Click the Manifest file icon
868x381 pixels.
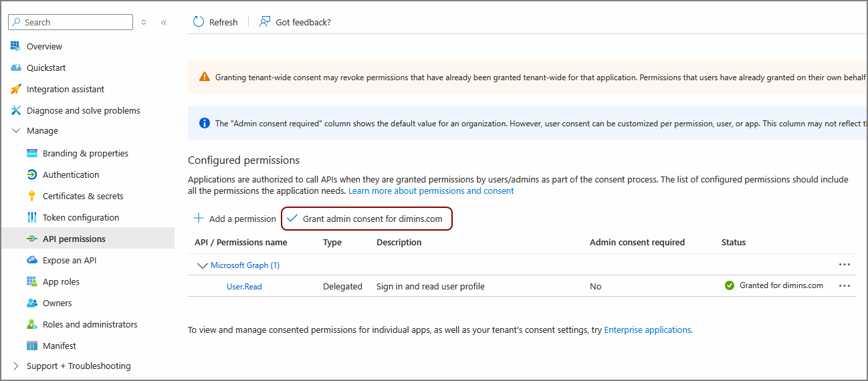(x=31, y=346)
